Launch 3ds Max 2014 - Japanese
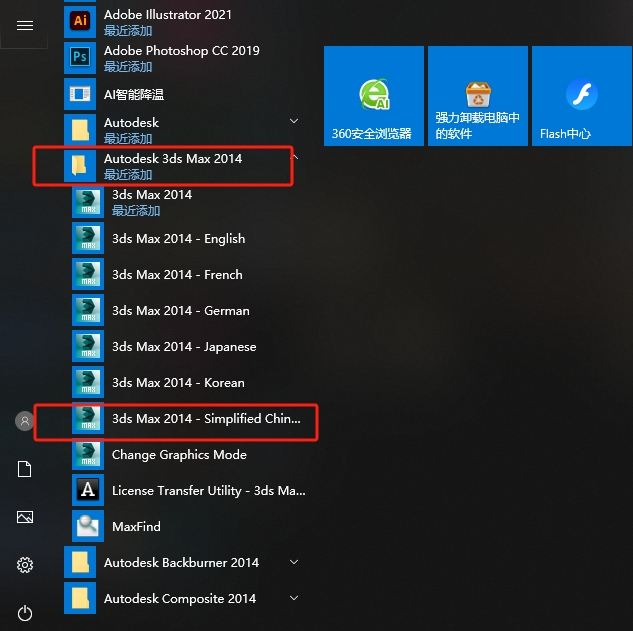The width and height of the screenshot is (633, 631). pyautogui.click(x=184, y=347)
